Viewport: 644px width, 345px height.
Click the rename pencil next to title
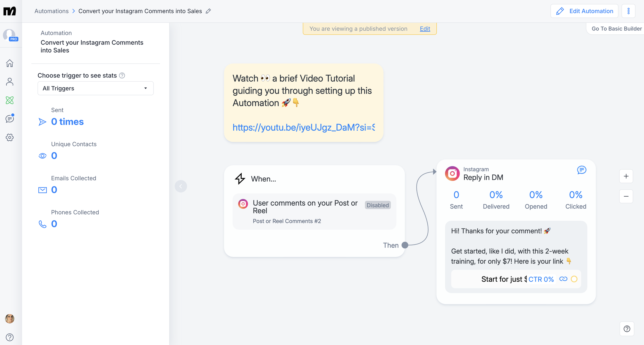pyautogui.click(x=208, y=11)
